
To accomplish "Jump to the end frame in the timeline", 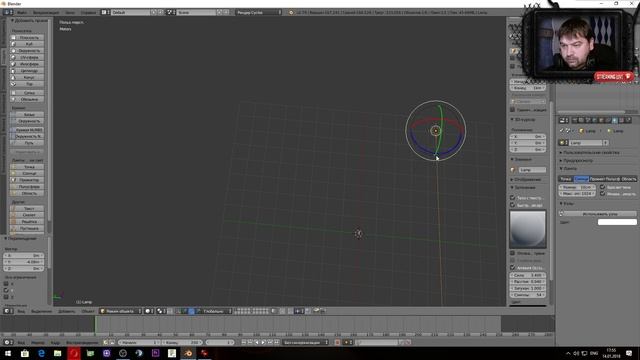I will click(x=276, y=342).
